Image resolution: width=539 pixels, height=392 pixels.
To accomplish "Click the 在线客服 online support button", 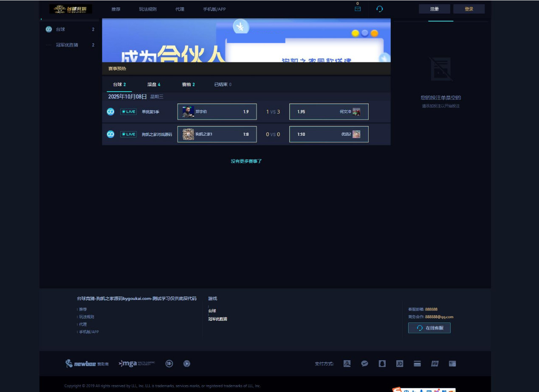I will (x=429, y=328).
